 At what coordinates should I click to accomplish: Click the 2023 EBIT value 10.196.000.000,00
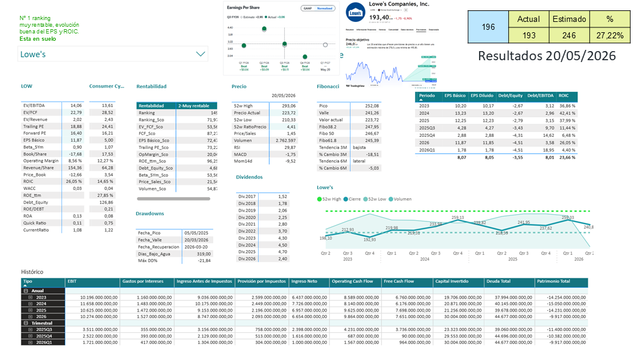point(99,297)
